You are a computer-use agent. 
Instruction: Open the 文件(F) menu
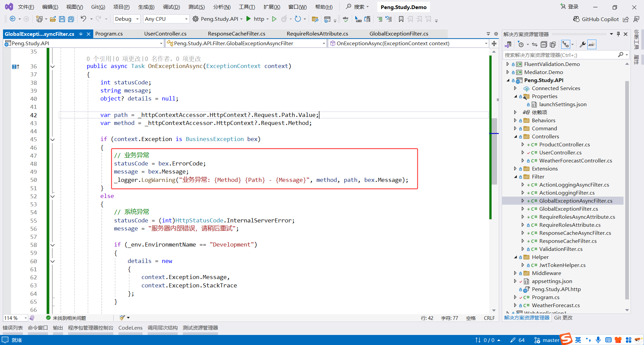[x=26, y=7]
